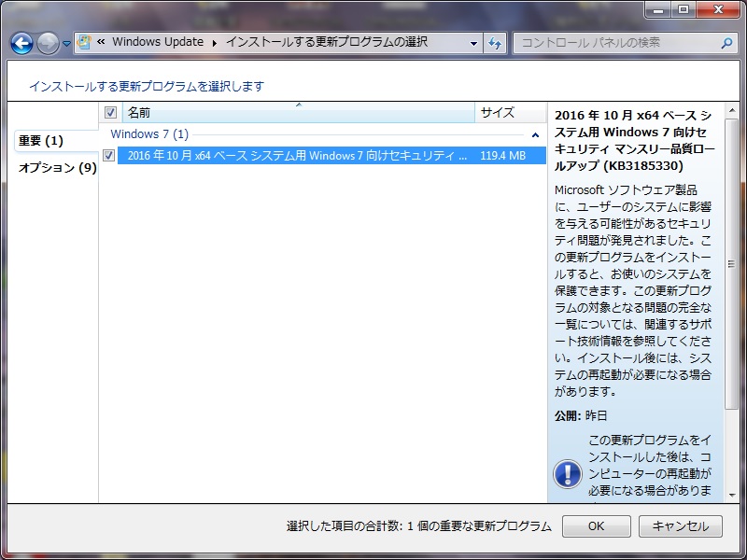Open the 重要 (1) tab
This screenshot has width=747, height=560.
pyautogui.click(x=56, y=141)
